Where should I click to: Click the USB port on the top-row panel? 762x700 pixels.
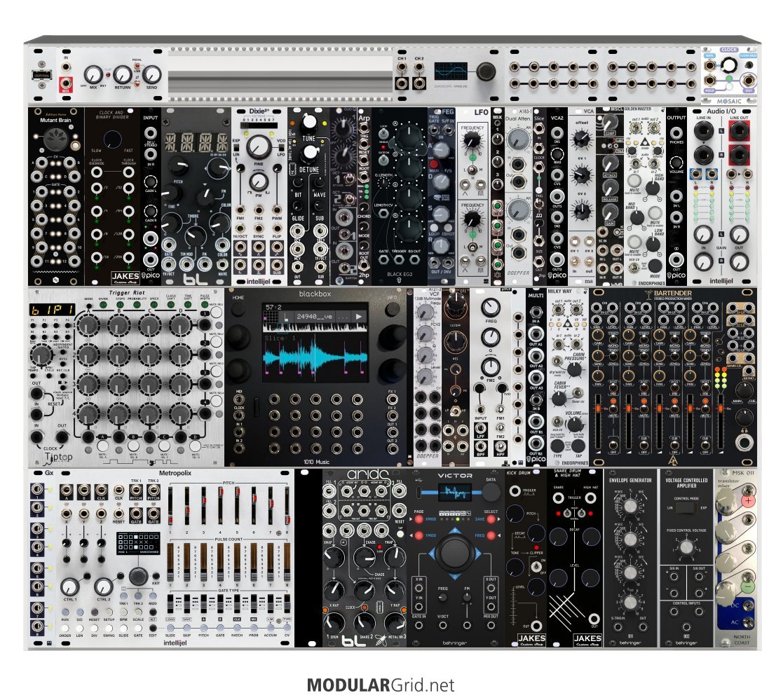(41, 75)
